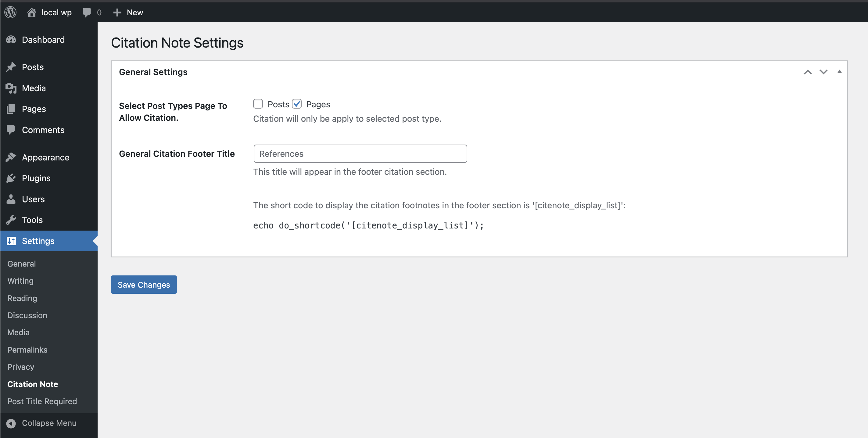Open the Media main menu label
Viewport: 868px width, 438px height.
point(34,88)
